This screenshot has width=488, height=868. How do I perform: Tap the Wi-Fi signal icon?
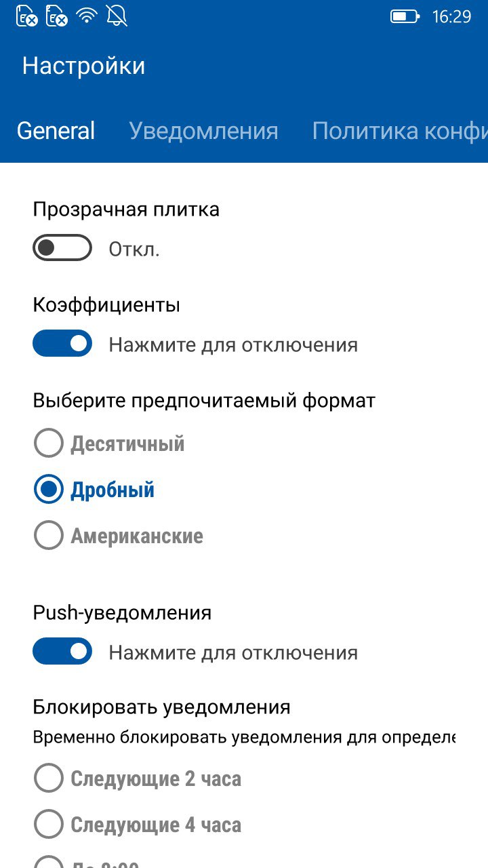coord(87,16)
